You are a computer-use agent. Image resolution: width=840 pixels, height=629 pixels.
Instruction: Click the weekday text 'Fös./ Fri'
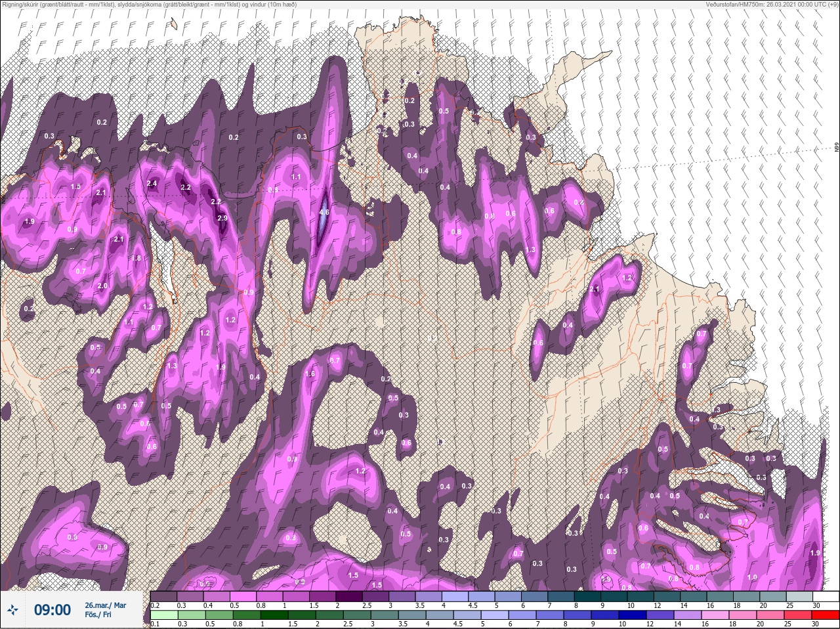pyautogui.click(x=97, y=615)
